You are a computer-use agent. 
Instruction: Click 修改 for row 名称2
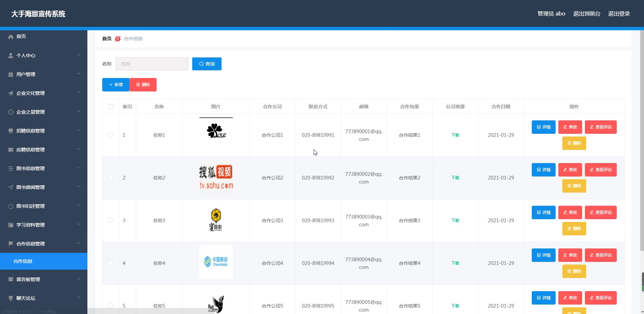pos(570,170)
